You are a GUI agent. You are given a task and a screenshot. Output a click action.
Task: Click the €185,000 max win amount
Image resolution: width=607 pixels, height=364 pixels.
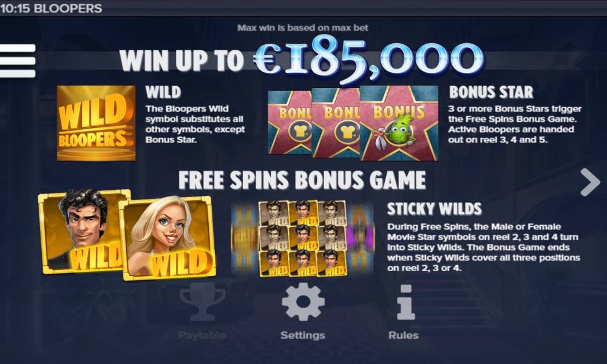[x=368, y=59]
